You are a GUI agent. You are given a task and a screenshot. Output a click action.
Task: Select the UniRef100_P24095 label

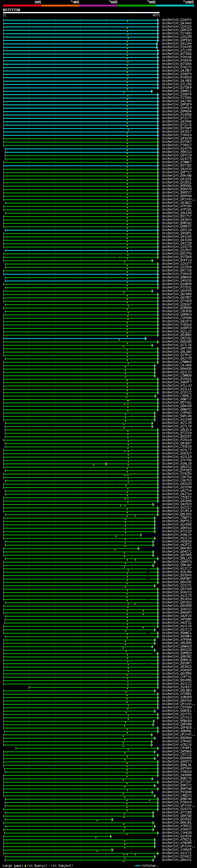[177, 47]
